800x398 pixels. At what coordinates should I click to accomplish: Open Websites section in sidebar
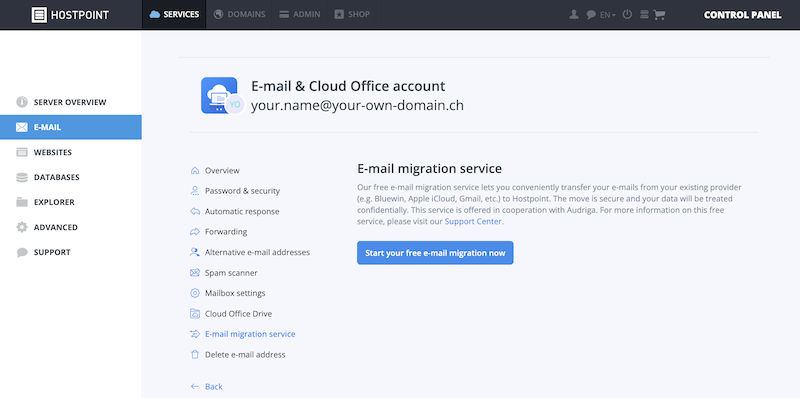[70, 152]
